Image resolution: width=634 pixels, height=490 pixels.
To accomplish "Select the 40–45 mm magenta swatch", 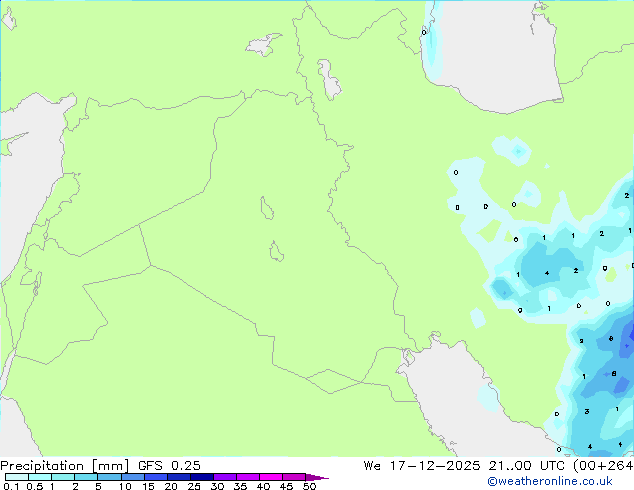I will [x=271, y=477].
